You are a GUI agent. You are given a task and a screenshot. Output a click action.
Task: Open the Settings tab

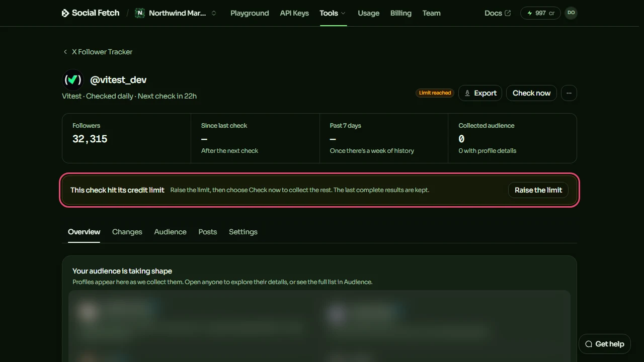click(243, 232)
